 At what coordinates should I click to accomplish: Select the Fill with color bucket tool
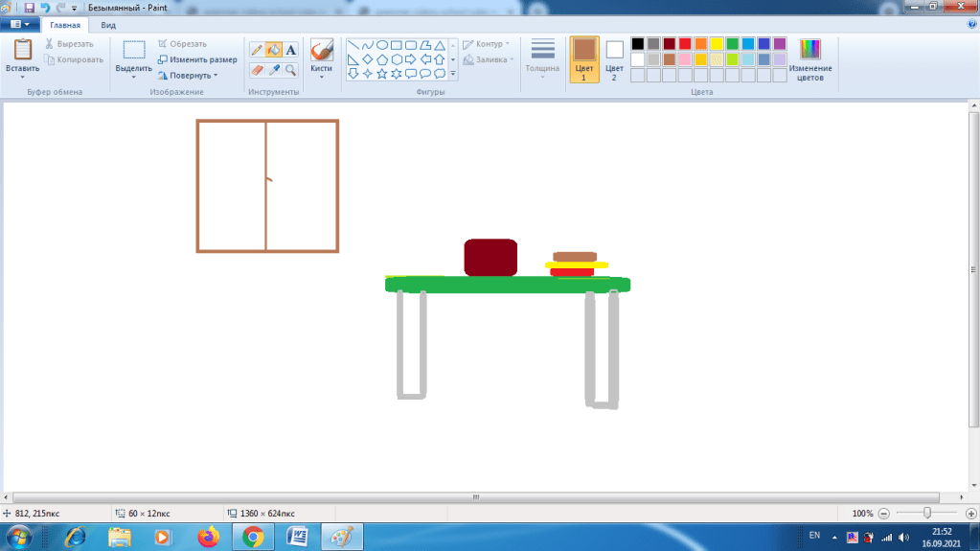coord(274,50)
